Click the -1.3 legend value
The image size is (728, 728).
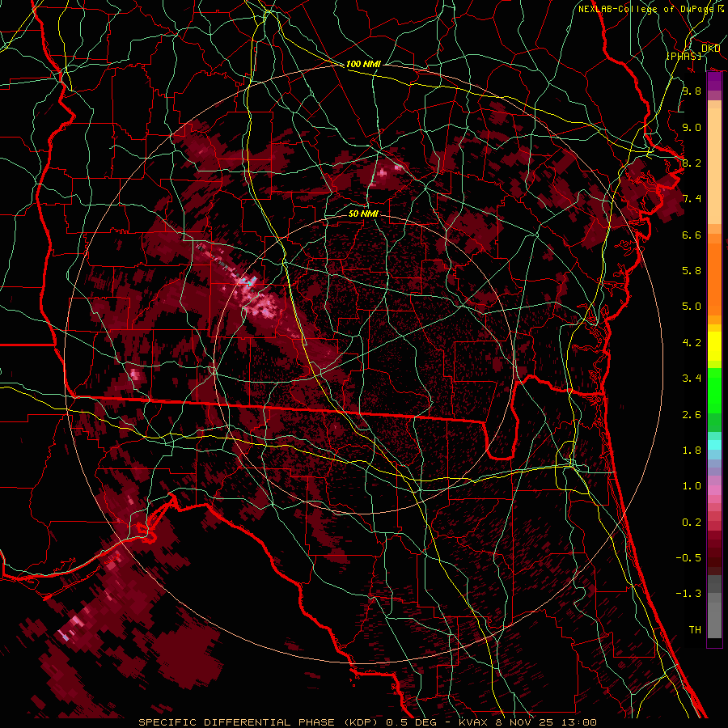point(688,594)
